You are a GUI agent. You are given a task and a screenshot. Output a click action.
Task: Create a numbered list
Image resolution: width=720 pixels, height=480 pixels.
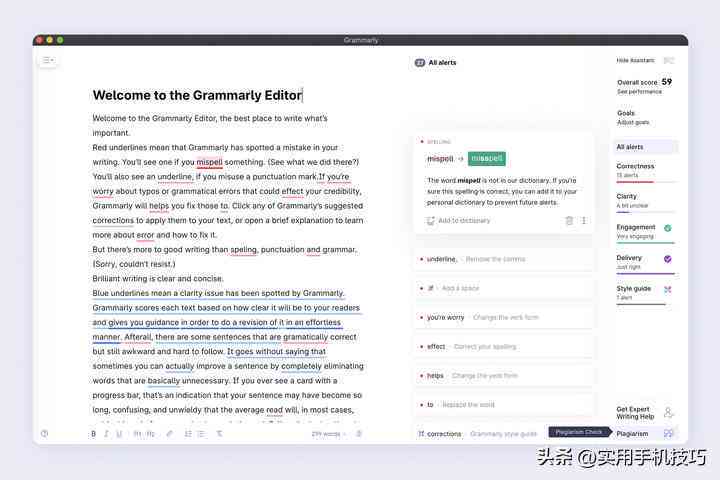[188, 434]
